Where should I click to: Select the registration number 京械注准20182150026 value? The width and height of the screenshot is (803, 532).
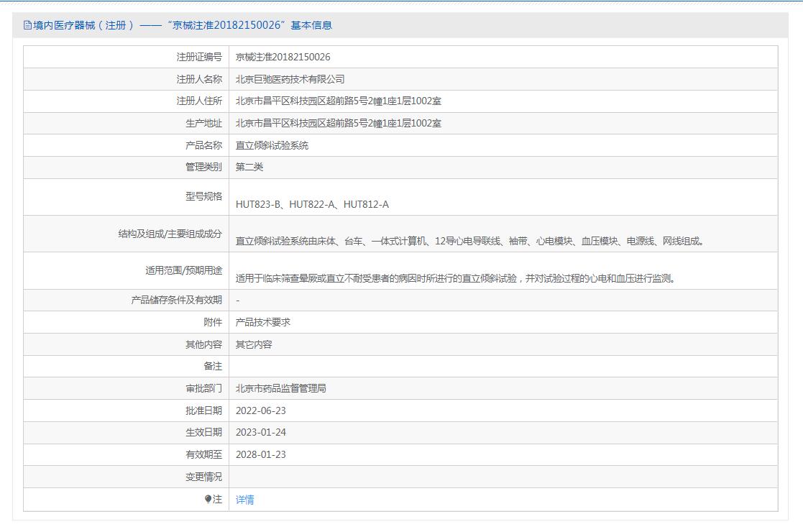click(283, 57)
